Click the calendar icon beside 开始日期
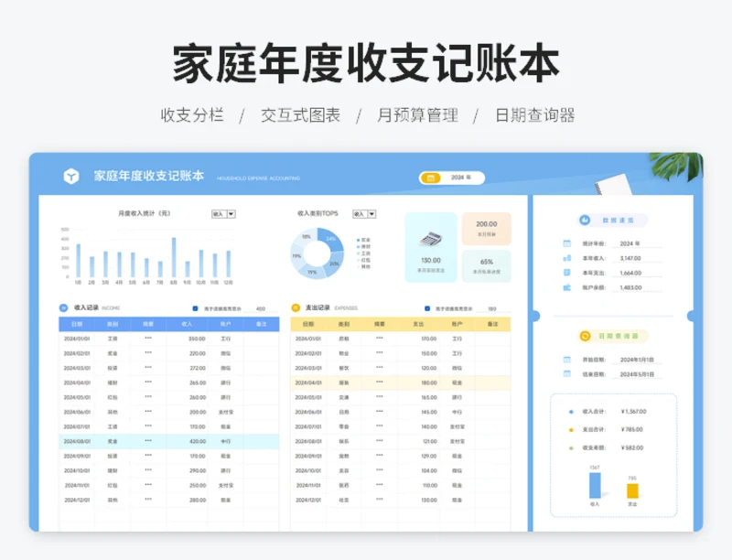 click(566, 360)
